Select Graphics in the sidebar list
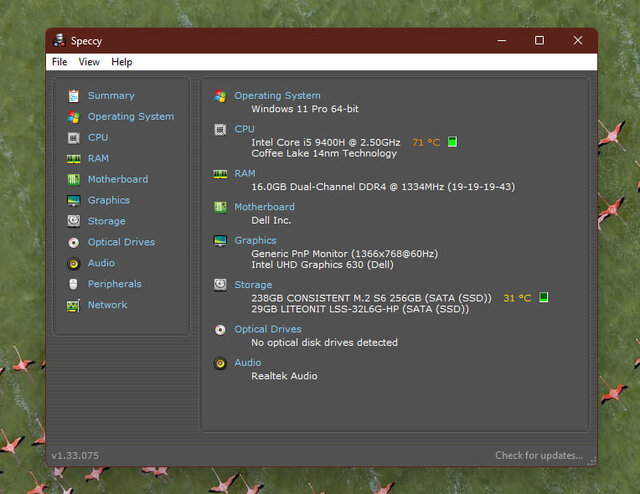This screenshot has height=494, width=640. click(x=108, y=200)
